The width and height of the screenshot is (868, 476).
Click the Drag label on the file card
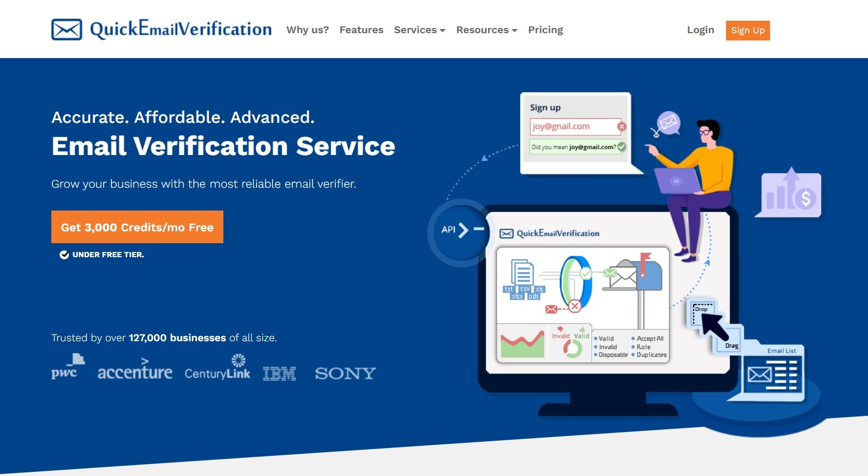tap(732, 346)
